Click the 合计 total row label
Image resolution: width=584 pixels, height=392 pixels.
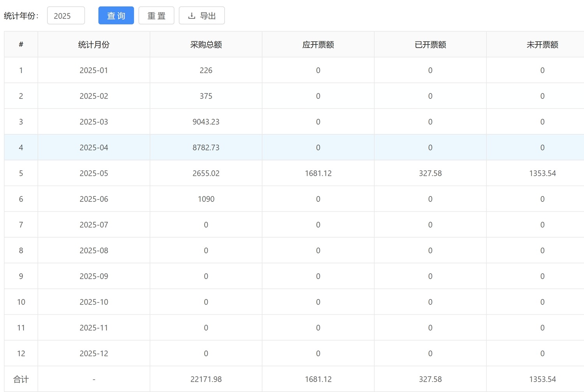coord(21,379)
